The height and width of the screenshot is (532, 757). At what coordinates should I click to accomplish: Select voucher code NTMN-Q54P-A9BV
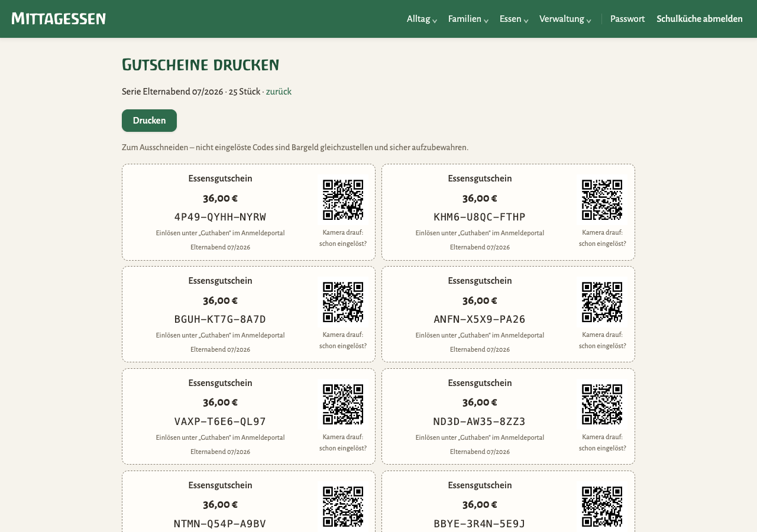coord(220,524)
